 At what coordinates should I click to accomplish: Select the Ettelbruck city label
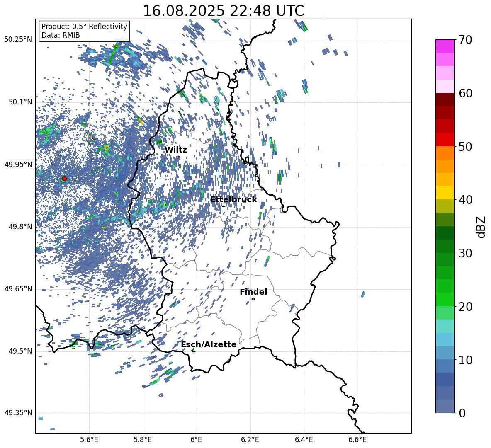(233, 200)
